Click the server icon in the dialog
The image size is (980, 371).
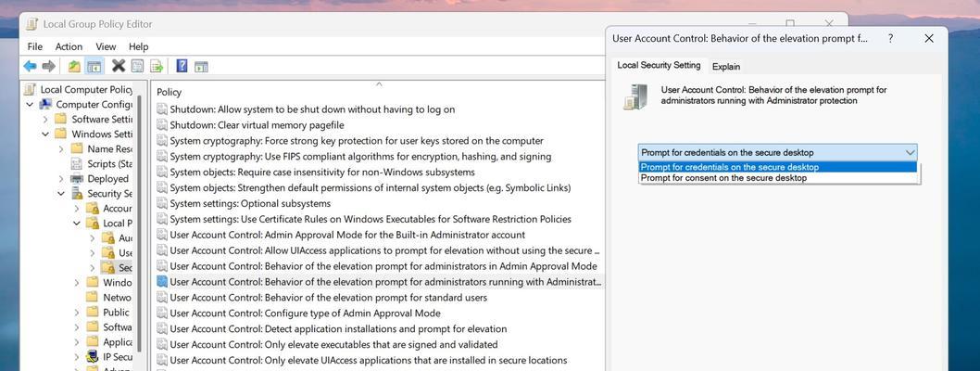(x=635, y=97)
